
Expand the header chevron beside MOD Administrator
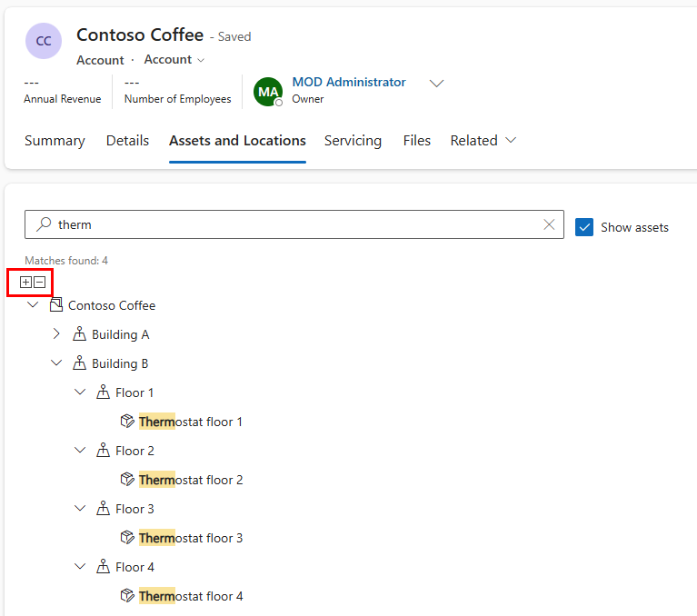(x=436, y=83)
